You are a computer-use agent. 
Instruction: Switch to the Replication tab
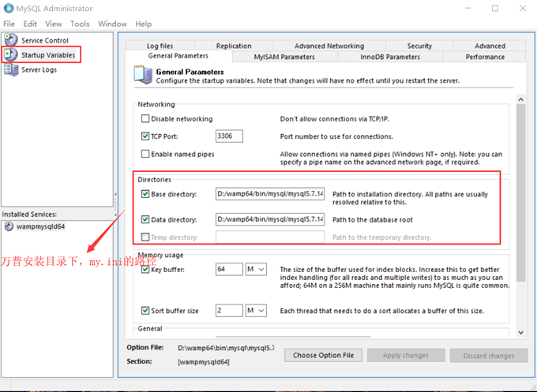click(234, 46)
